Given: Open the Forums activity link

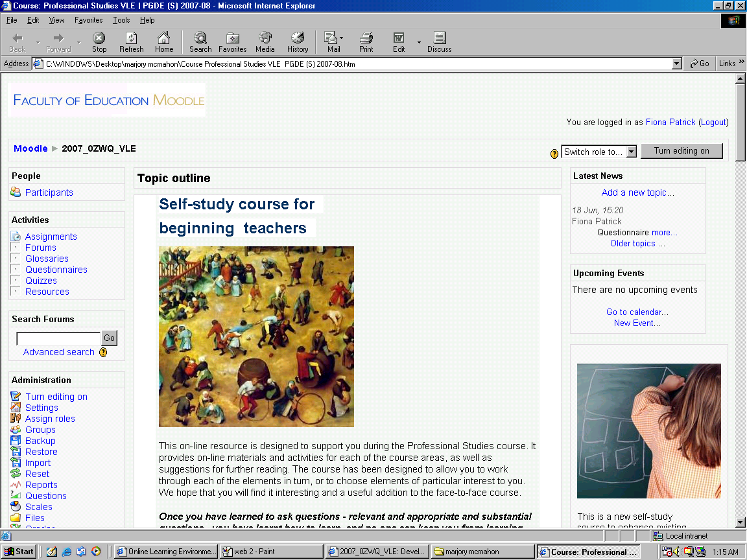Looking at the screenshot, I should 40,248.
